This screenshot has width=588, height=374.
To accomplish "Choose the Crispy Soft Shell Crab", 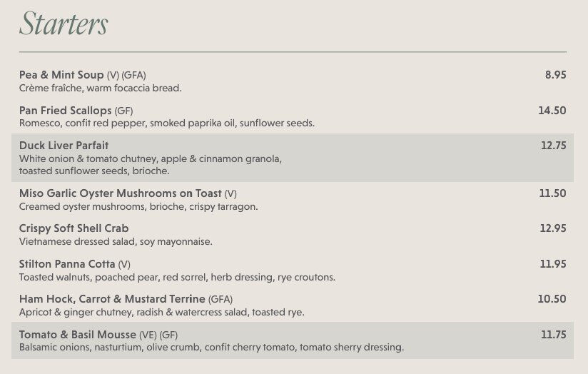I will [74, 228].
